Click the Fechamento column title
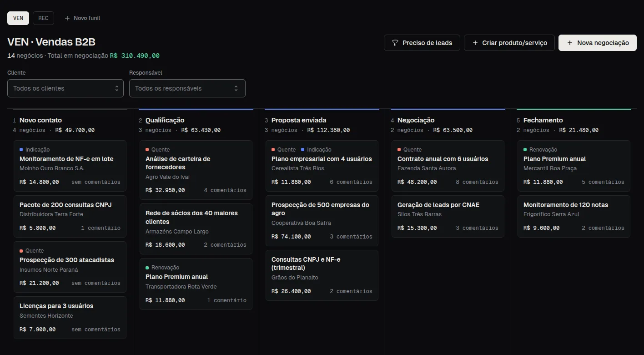Screen dimensions: 644x355 click(x=543, y=120)
